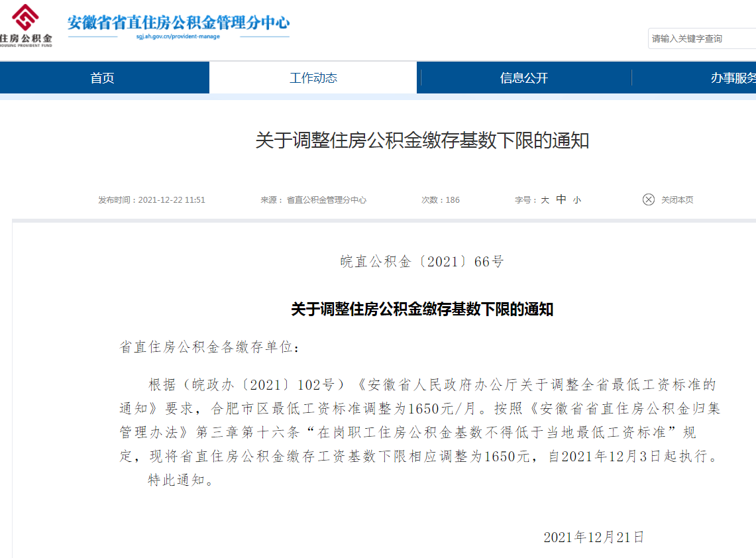Open the 办事服务 navigation item
Image resolution: width=756 pixels, height=558 pixels.
tap(732, 78)
